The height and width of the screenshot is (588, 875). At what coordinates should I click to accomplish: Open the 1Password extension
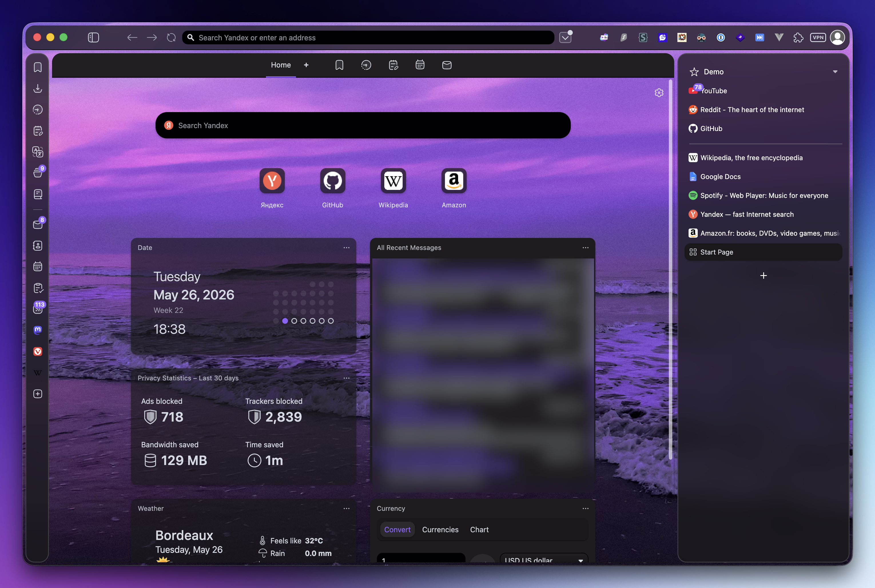(721, 37)
